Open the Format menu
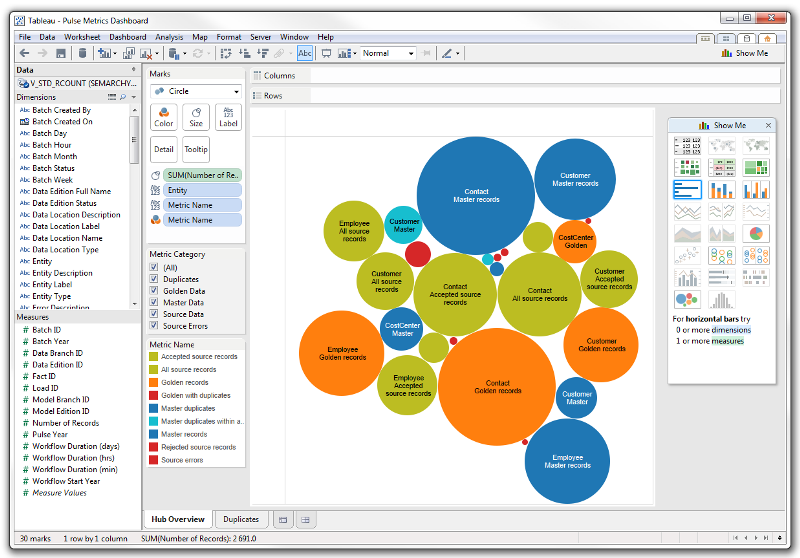This screenshot has width=800, height=558. 229,37
